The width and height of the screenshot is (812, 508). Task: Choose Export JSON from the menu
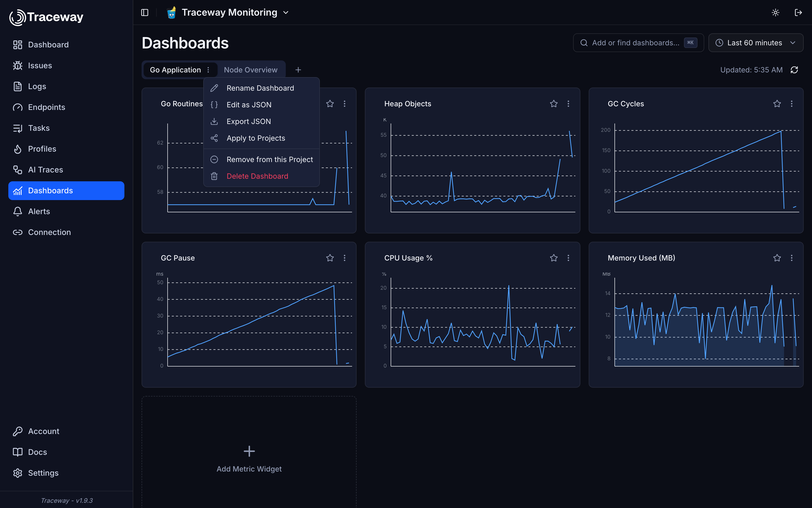(261, 122)
